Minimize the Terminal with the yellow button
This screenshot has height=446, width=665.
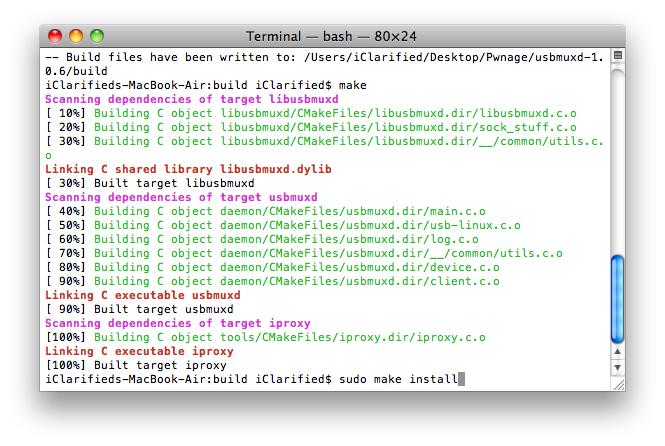[71, 36]
